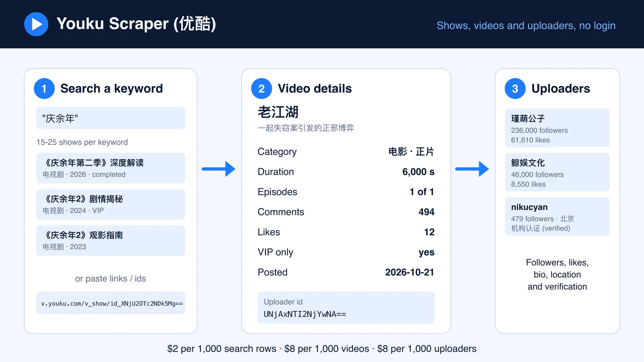Click the Duration value "6,000 s"
The image size is (644, 362).
418,172
